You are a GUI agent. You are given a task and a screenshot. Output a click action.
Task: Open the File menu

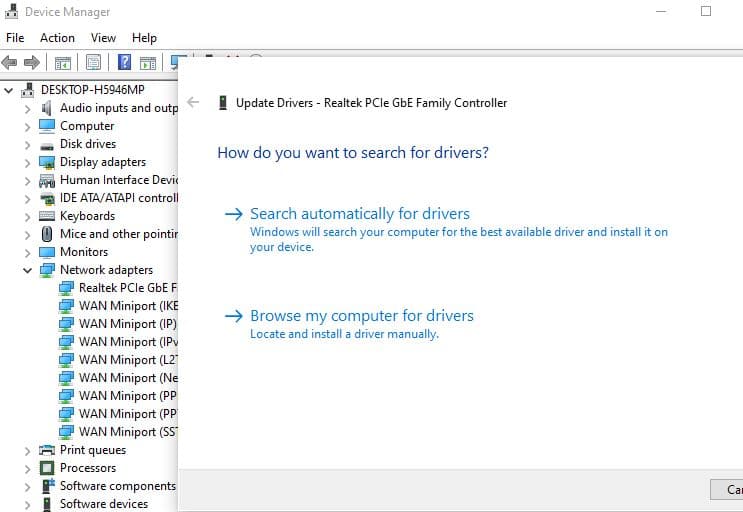point(15,37)
